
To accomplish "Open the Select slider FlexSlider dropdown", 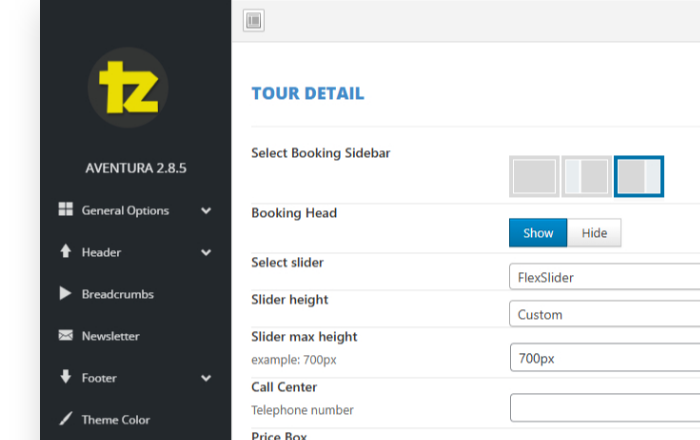I will [x=604, y=277].
